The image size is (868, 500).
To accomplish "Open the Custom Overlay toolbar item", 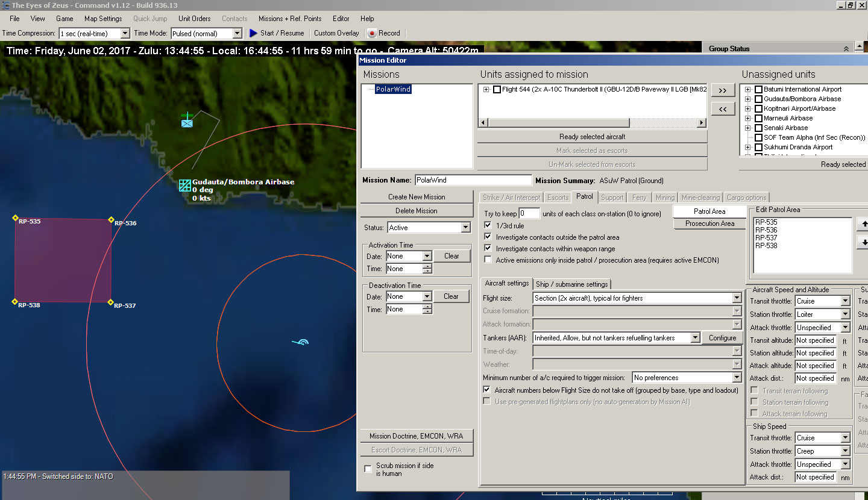I will [x=336, y=33].
